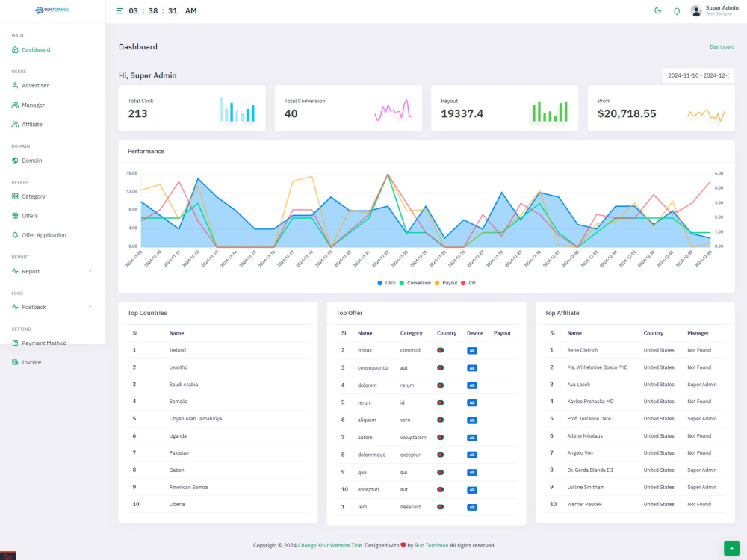The image size is (747, 560).
Task: Click the Dashboard breadcrumb link
Action: tap(722, 46)
